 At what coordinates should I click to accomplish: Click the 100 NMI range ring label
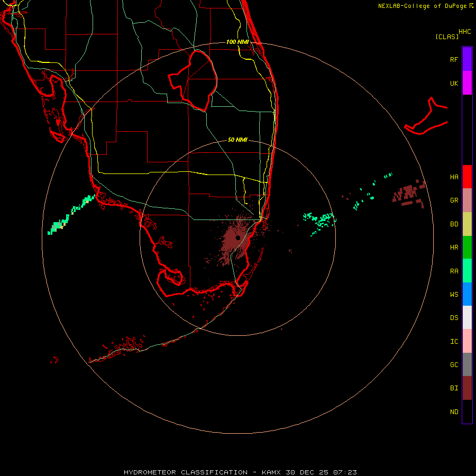pyautogui.click(x=237, y=42)
